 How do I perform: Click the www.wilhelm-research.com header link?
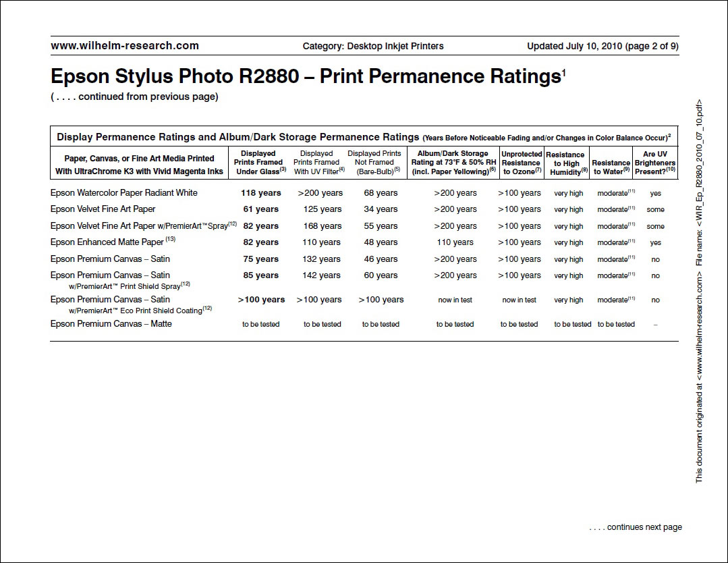pyautogui.click(x=125, y=45)
